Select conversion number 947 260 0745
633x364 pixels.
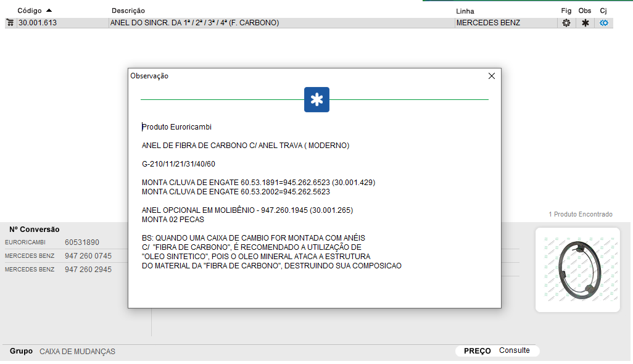[x=88, y=256]
